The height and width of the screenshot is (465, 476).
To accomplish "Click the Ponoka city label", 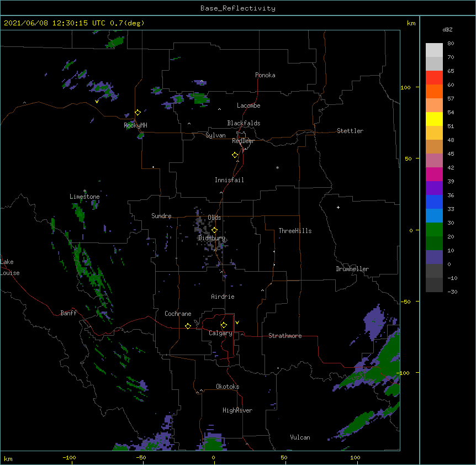I will pyautogui.click(x=265, y=75).
